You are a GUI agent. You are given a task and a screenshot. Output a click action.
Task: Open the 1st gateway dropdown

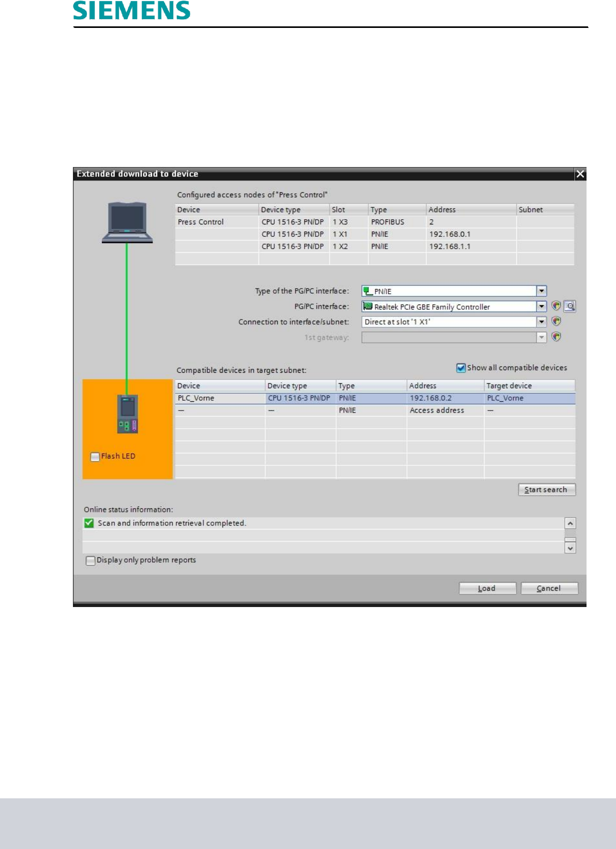(x=542, y=337)
